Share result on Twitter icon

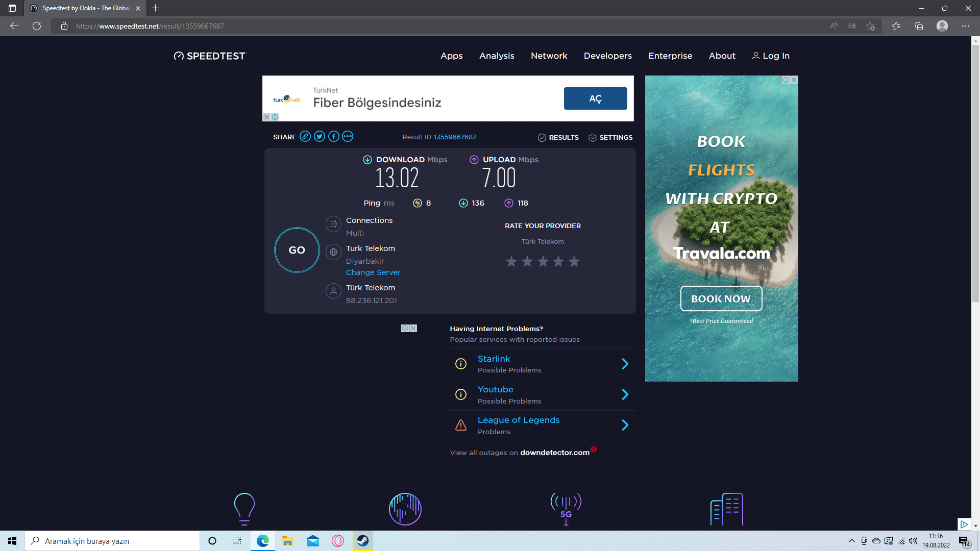[320, 136]
